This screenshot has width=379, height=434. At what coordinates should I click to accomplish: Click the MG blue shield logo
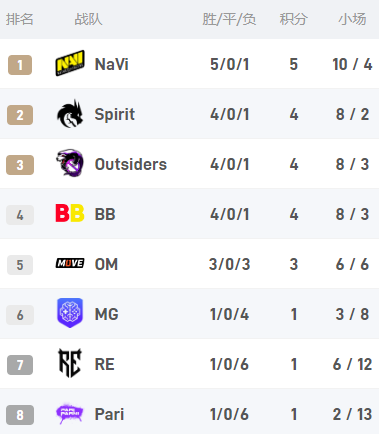pos(70,313)
